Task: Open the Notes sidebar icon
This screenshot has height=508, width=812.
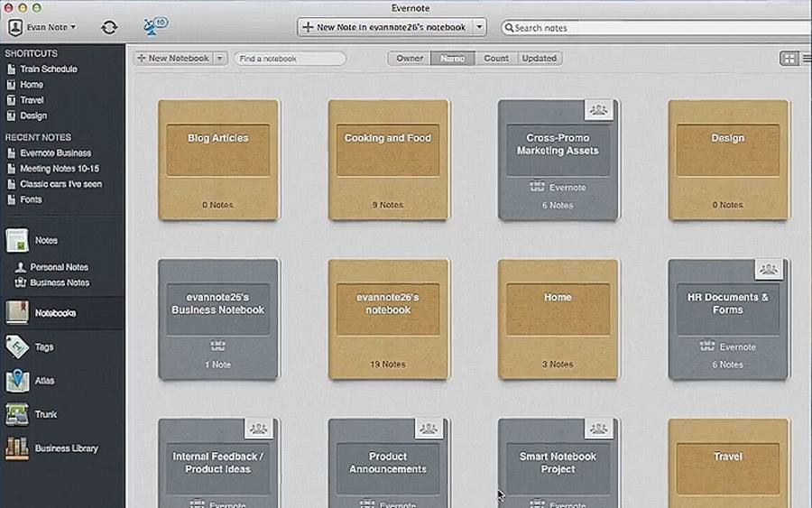Action: click(17, 240)
